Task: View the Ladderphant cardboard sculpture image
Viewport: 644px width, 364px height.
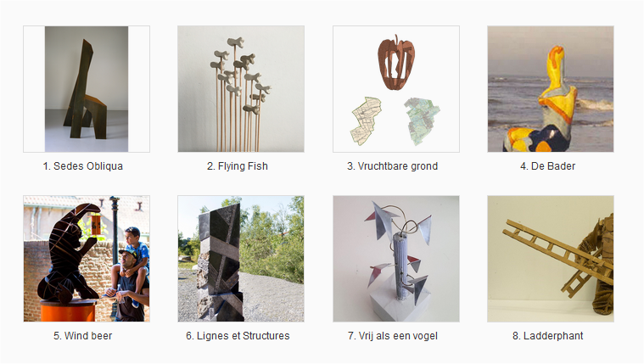Action: click(x=551, y=259)
